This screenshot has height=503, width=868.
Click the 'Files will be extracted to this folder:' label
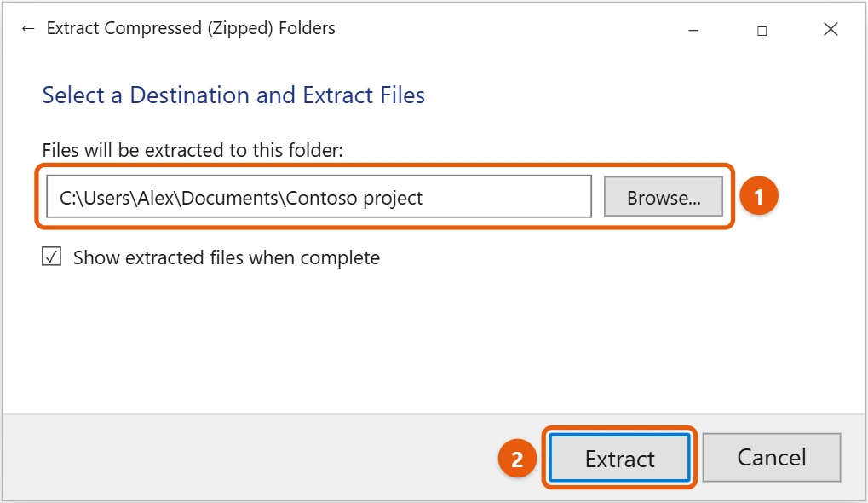(x=193, y=150)
